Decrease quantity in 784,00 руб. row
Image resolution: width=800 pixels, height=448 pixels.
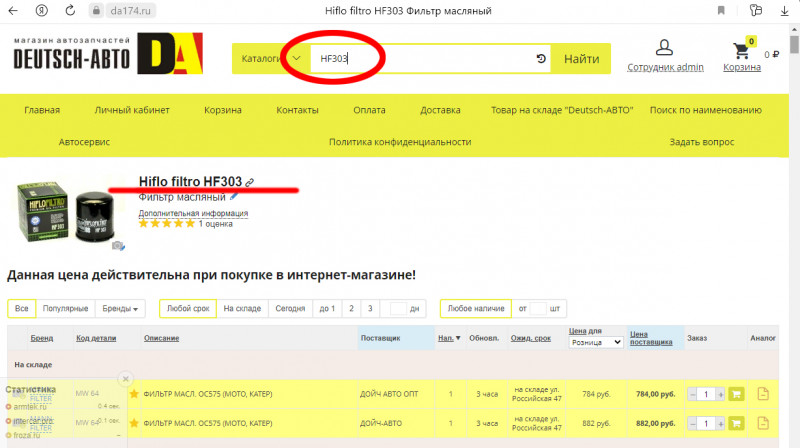tap(692, 394)
